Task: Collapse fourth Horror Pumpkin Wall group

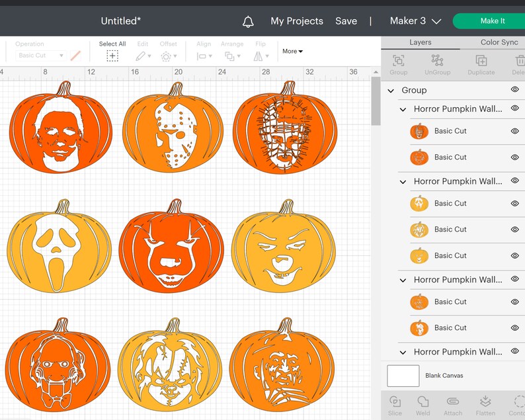Action: coord(403,353)
